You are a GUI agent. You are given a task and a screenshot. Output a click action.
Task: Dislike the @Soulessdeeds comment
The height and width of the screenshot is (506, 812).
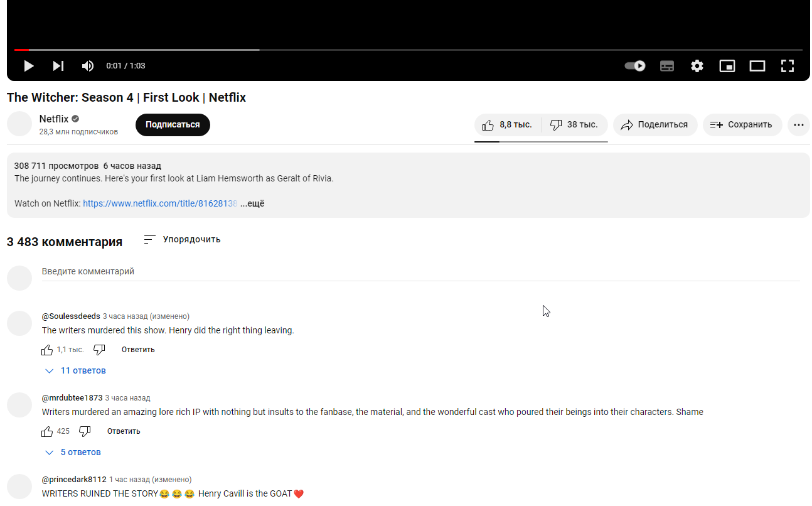(99, 350)
